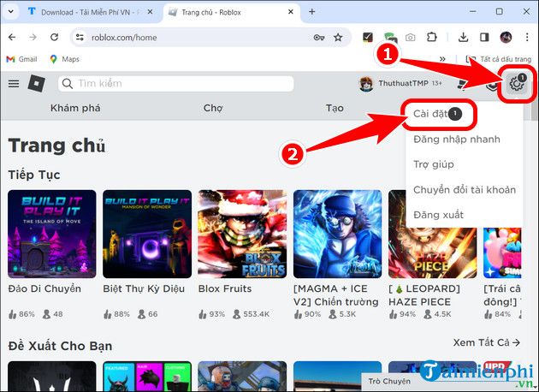This screenshot has height=392, width=539.
Task: Click the password key icon
Action: [x=319, y=37]
